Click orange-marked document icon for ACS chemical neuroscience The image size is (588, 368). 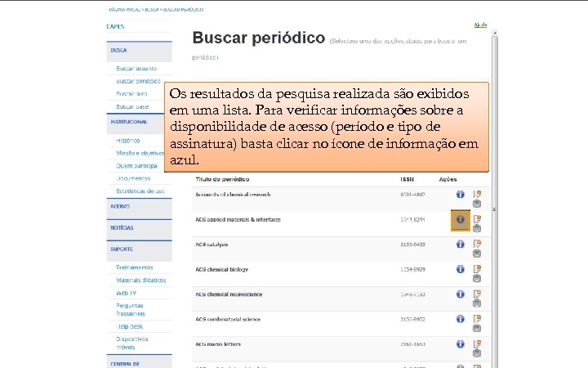(x=477, y=294)
